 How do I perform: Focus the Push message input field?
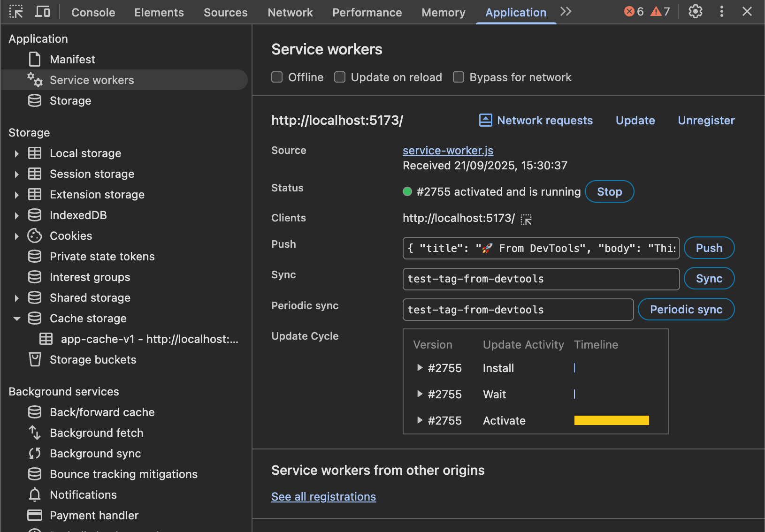pos(541,248)
